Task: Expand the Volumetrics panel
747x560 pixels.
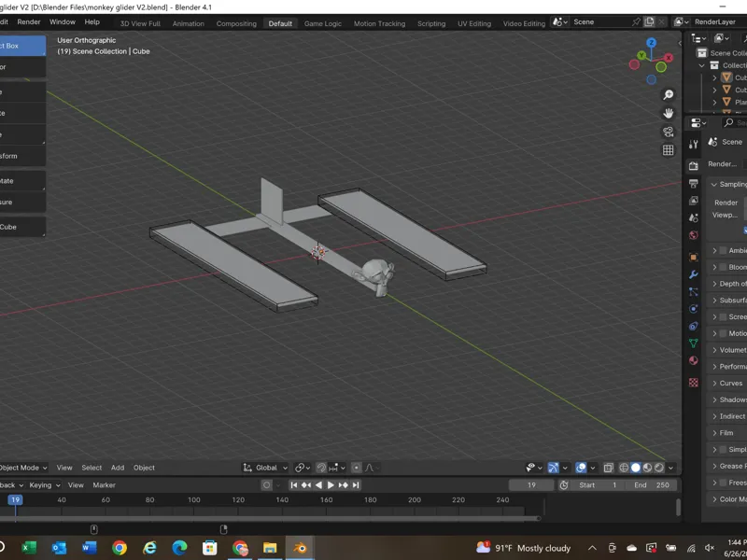Action: (714, 350)
